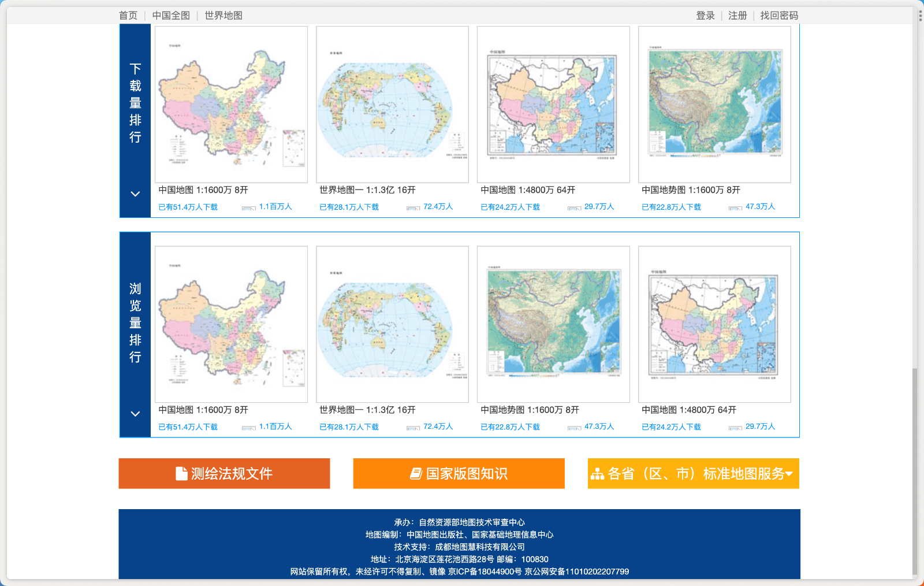
Task: Open the 中国地势图 1:1600万 thumbnail
Action: click(x=714, y=104)
